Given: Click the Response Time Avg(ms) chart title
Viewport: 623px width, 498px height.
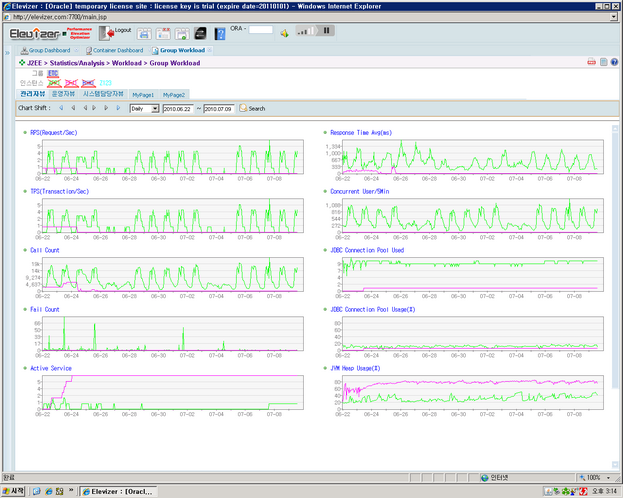Looking at the screenshot, I should click(x=361, y=132).
